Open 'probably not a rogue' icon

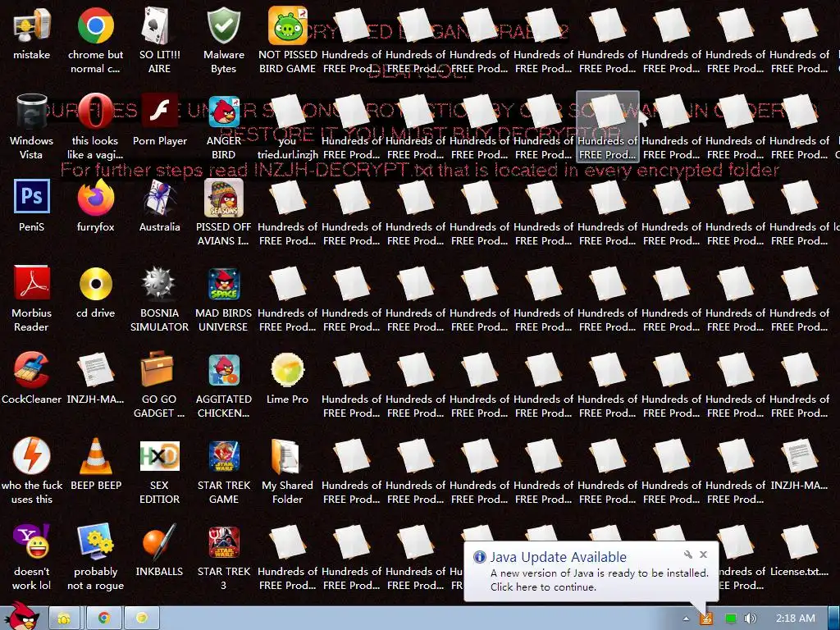95,541
